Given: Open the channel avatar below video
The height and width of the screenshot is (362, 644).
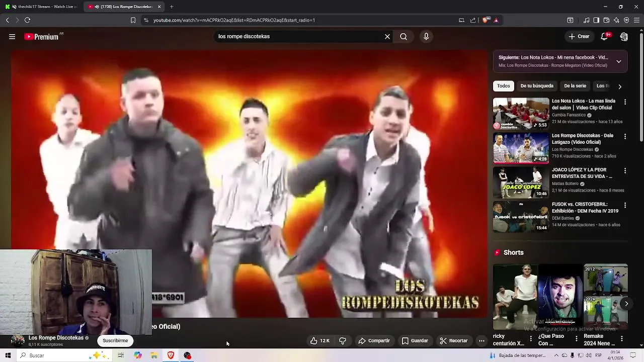Looking at the screenshot, I should point(18,341).
